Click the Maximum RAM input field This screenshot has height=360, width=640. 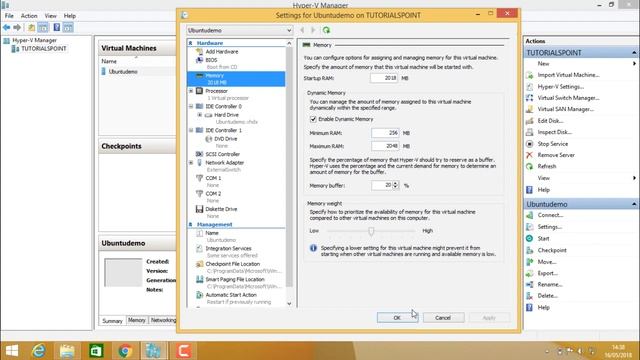coord(385,146)
